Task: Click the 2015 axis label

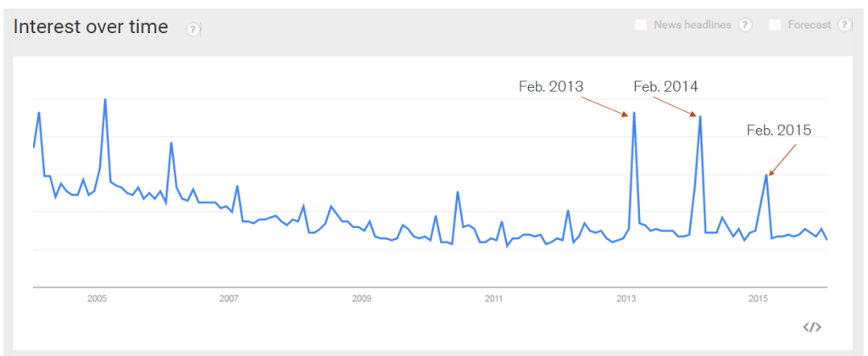Action: [758, 299]
